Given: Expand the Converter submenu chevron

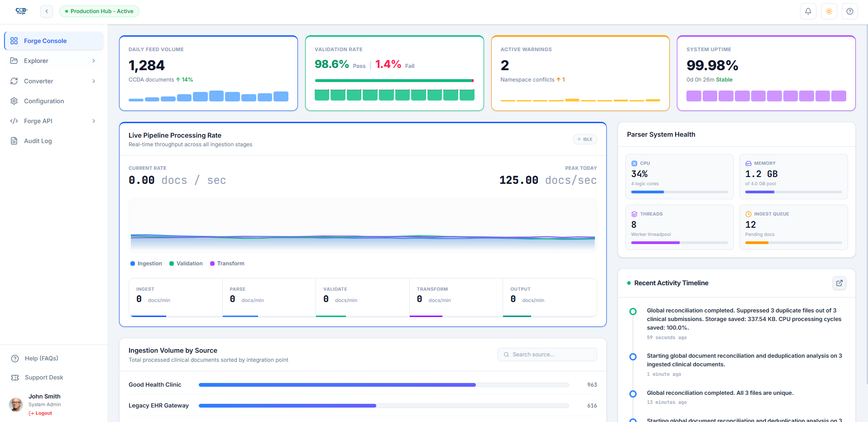Looking at the screenshot, I should [x=94, y=81].
